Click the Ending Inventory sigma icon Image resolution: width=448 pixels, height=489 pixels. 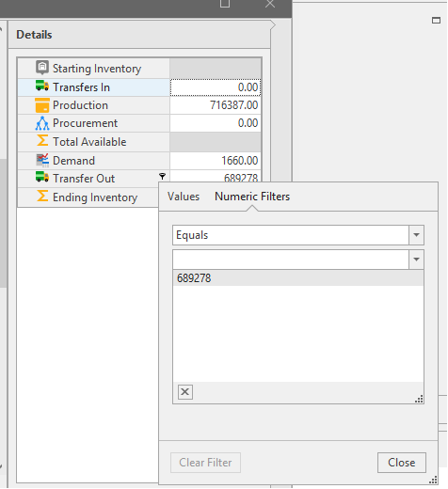coord(42,196)
